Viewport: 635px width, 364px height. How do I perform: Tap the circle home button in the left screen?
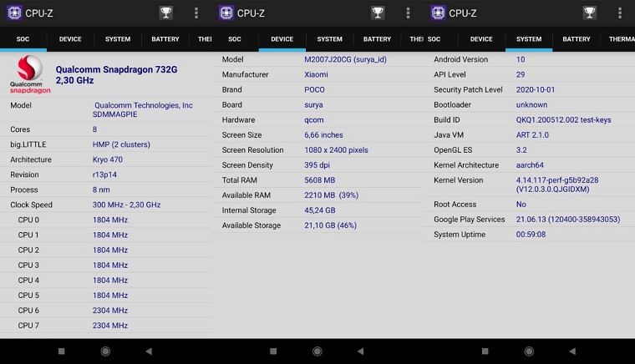tap(106, 351)
